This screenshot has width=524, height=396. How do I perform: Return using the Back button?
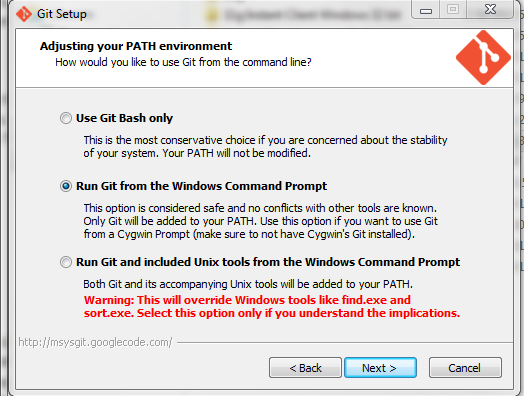pos(305,368)
